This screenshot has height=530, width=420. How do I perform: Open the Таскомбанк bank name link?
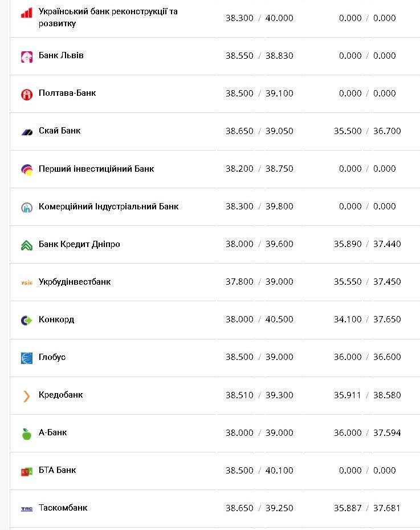63,508
